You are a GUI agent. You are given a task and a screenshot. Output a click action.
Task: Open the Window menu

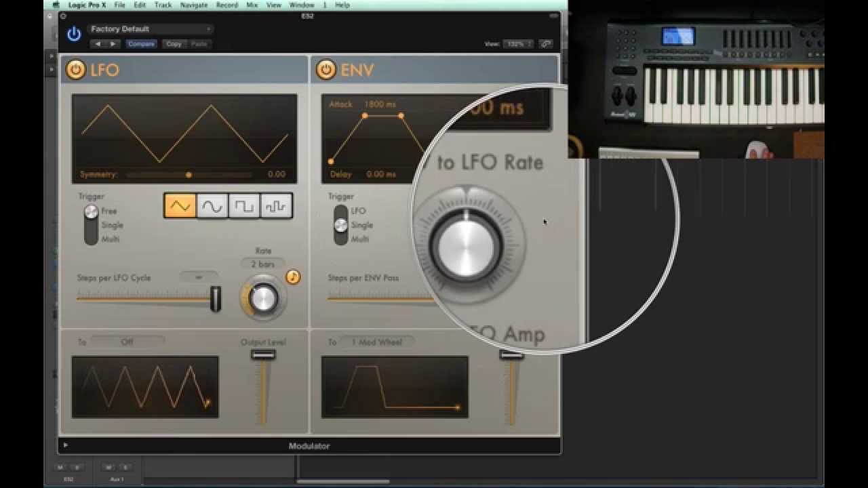302,5
